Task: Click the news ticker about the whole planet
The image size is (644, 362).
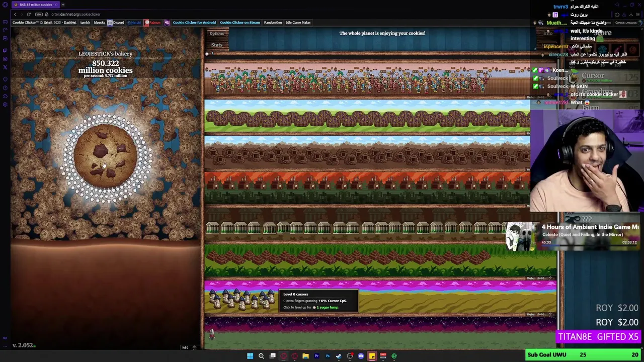Action: (382, 33)
